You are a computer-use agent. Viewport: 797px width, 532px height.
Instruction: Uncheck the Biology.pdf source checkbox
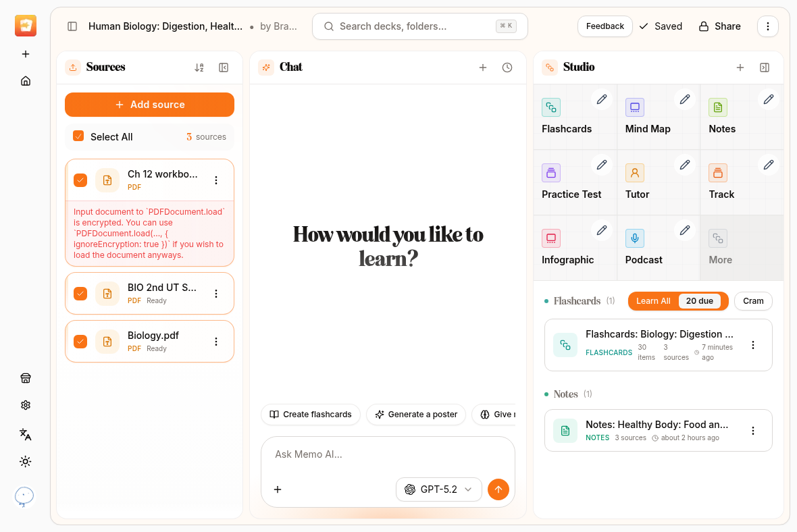[80, 342]
